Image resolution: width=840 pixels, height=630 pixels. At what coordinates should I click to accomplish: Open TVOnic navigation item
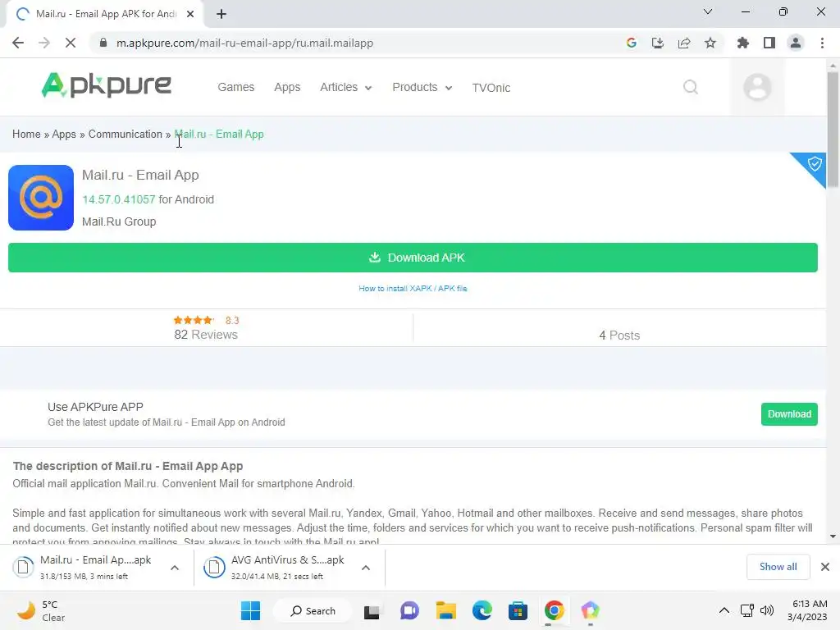pos(491,87)
